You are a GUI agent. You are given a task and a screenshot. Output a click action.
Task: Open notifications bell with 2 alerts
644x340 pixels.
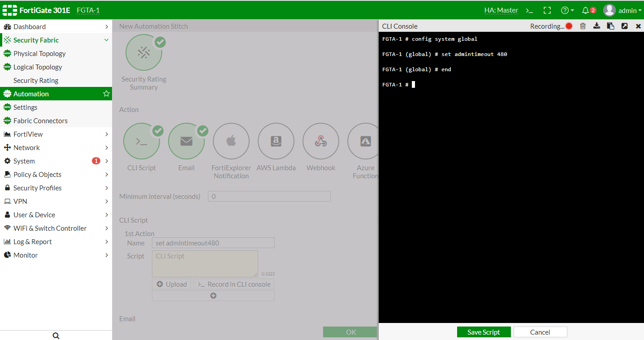tap(588, 10)
